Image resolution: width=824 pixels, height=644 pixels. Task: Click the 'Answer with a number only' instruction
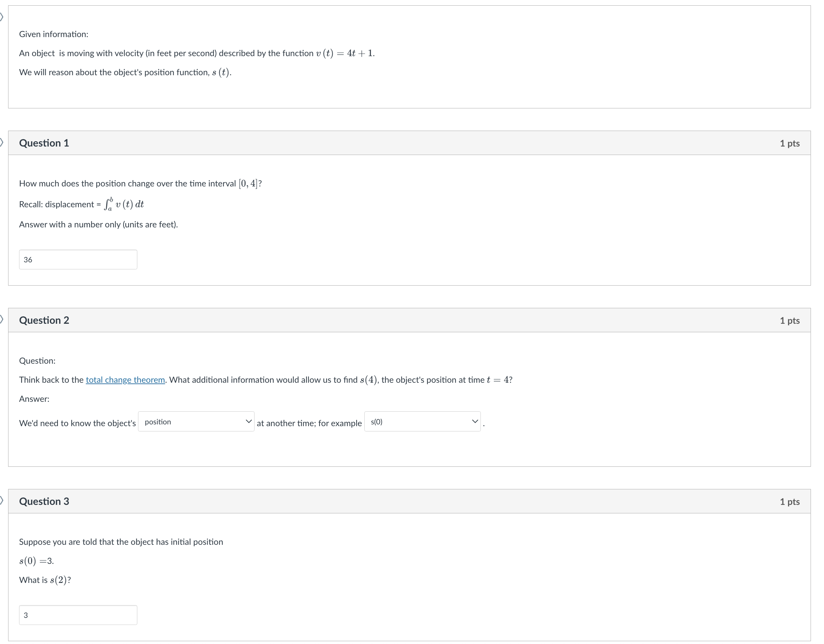[x=98, y=225]
